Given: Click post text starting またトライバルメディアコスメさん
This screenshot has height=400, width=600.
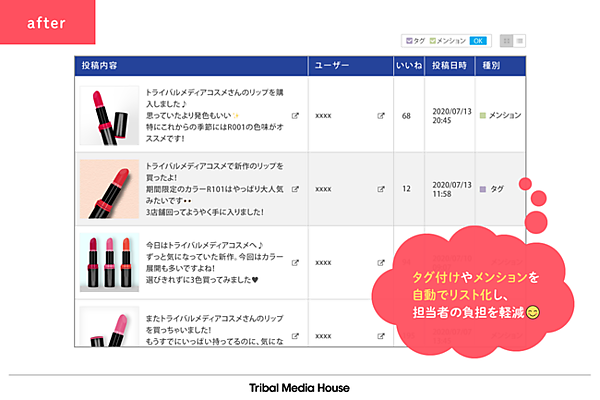Looking at the screenshot, I should click(215, 330).
